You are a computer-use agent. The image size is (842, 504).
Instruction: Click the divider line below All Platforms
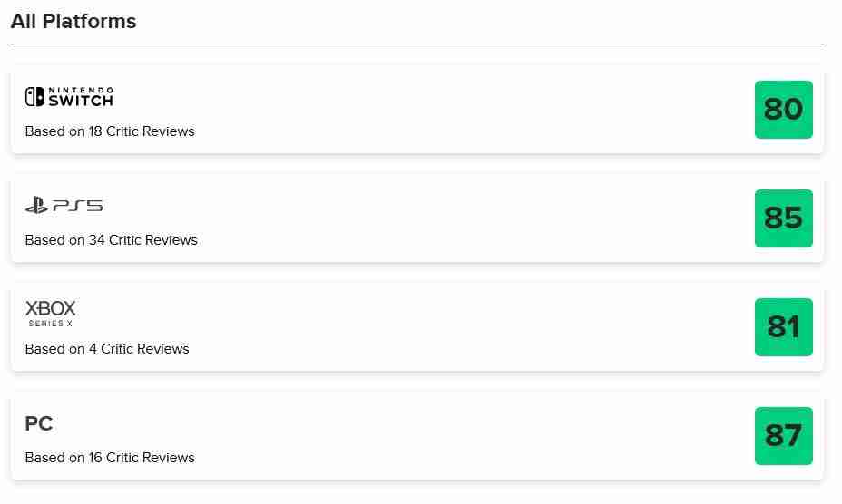coord(417,44)
